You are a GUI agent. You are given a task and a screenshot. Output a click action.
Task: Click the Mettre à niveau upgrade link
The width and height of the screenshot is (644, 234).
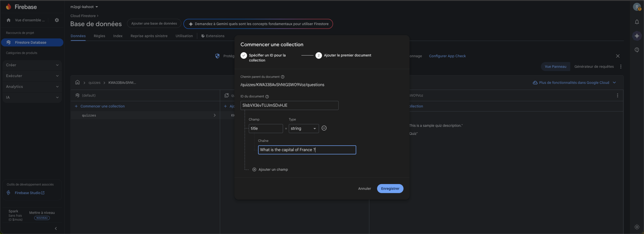42,213
